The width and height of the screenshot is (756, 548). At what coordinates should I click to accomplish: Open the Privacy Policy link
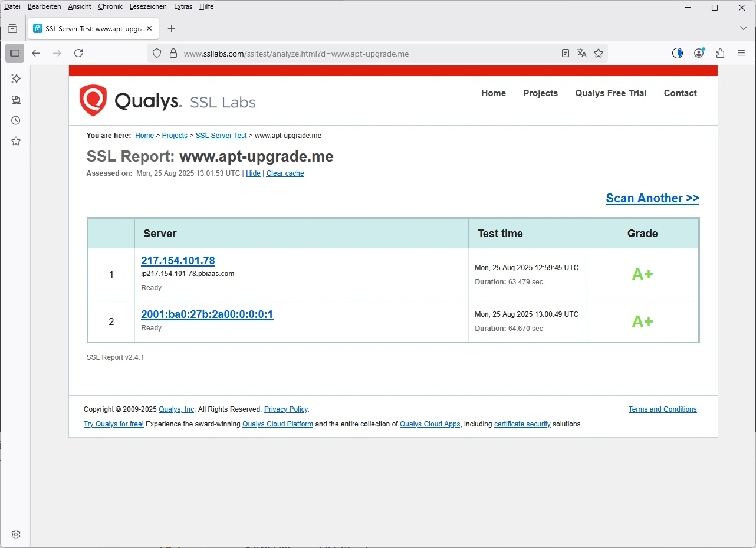286,409
